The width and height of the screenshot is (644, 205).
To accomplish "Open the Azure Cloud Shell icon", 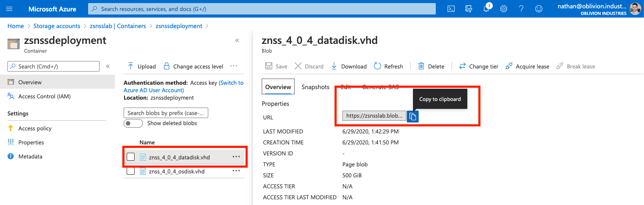I will click(x=451, y=9).
